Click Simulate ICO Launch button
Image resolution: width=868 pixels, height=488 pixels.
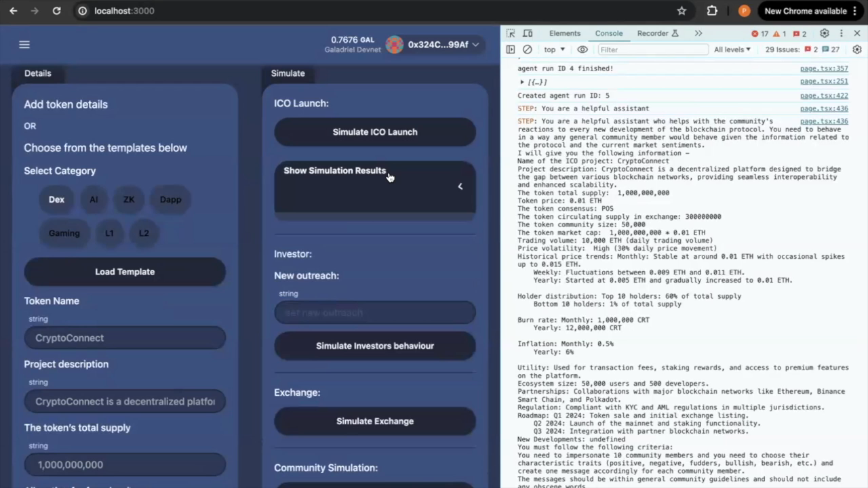375,132
